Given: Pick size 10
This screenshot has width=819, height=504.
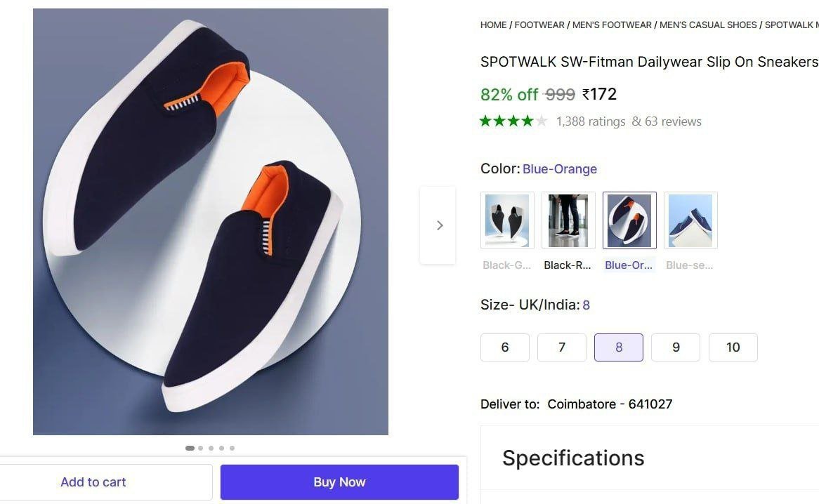Looking at the screenshot, I should click(733, 347).
